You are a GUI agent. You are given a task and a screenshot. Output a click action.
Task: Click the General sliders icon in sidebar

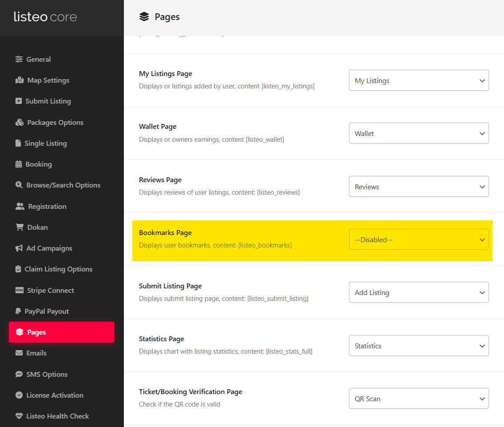[x=19, y=60]
